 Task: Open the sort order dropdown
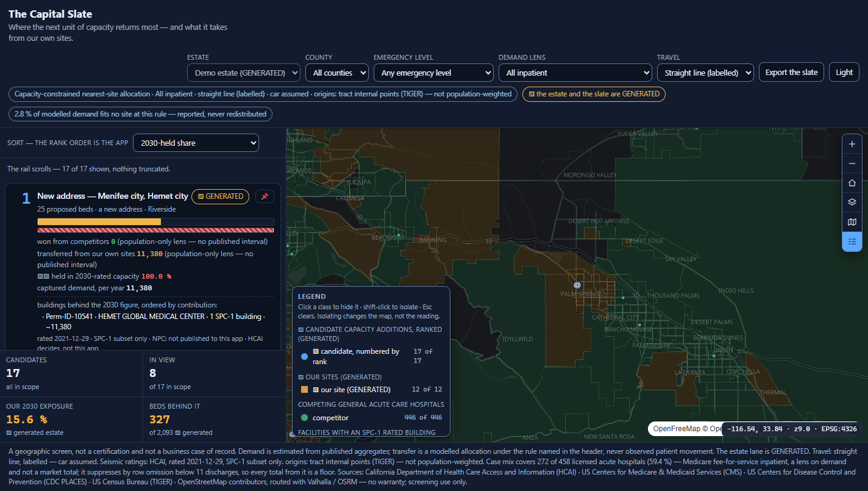pyautogui.click(x=196, y=143)
